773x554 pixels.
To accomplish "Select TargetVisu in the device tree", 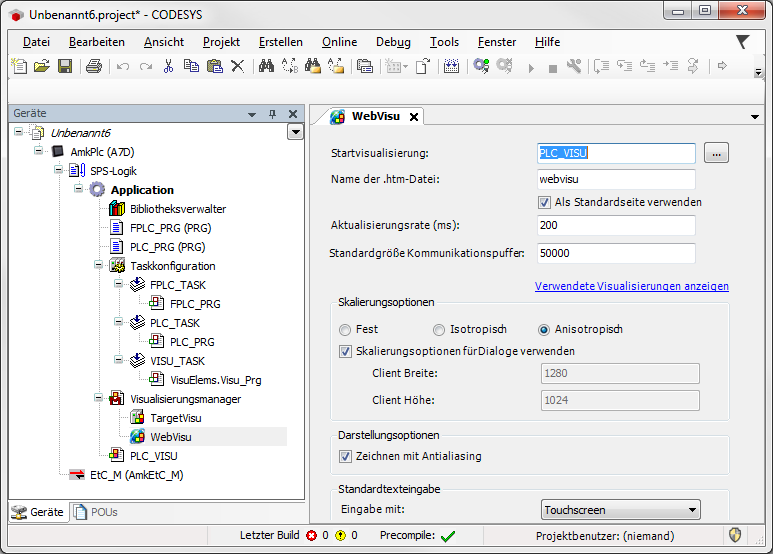I will 176,418.
